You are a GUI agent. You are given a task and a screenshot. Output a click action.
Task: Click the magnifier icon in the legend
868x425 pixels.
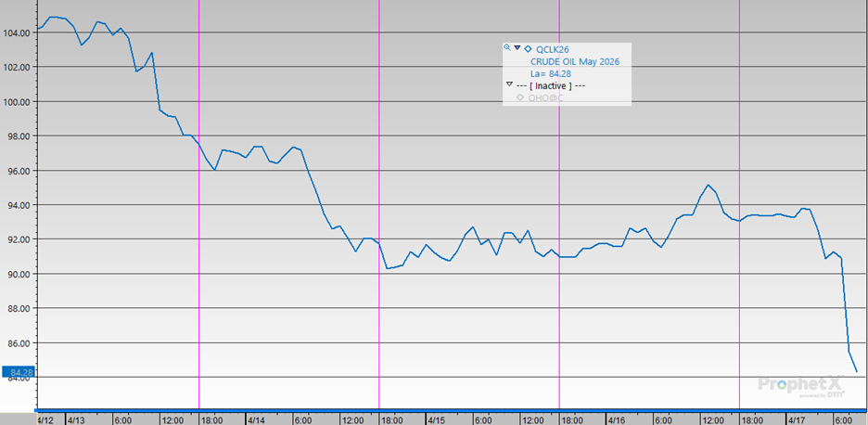coord(507,48)
